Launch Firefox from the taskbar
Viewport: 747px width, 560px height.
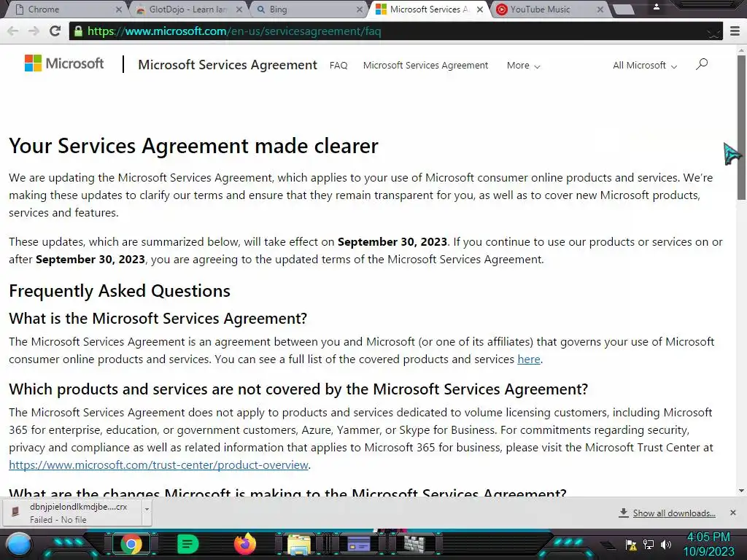(245, 544)
